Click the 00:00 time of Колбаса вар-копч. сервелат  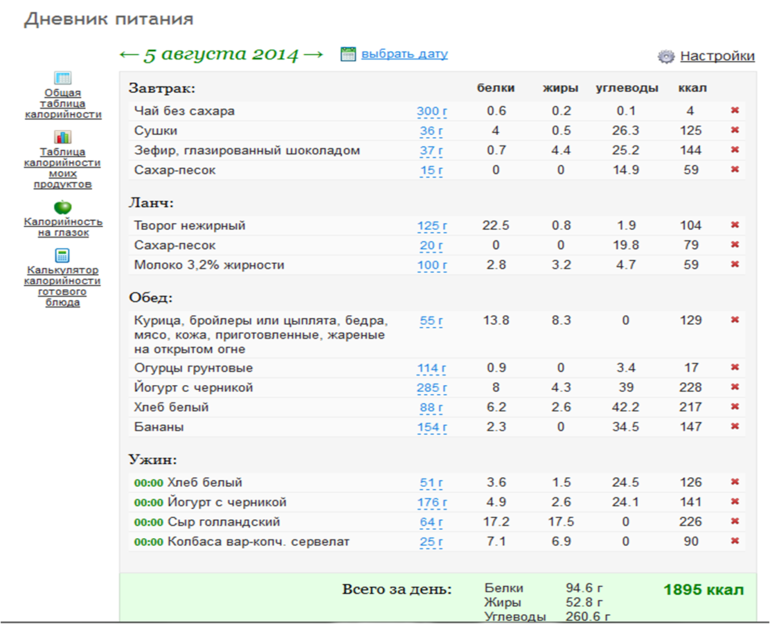pos(148,542)
